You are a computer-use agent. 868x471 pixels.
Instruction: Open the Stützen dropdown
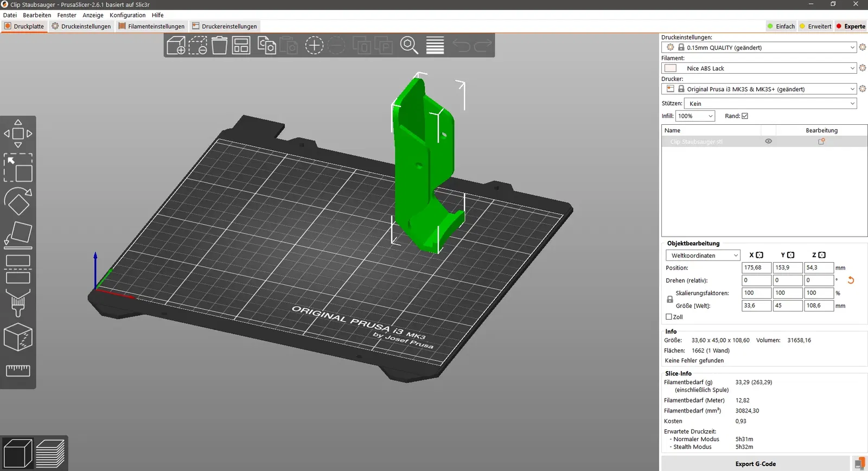click(770, 104)
